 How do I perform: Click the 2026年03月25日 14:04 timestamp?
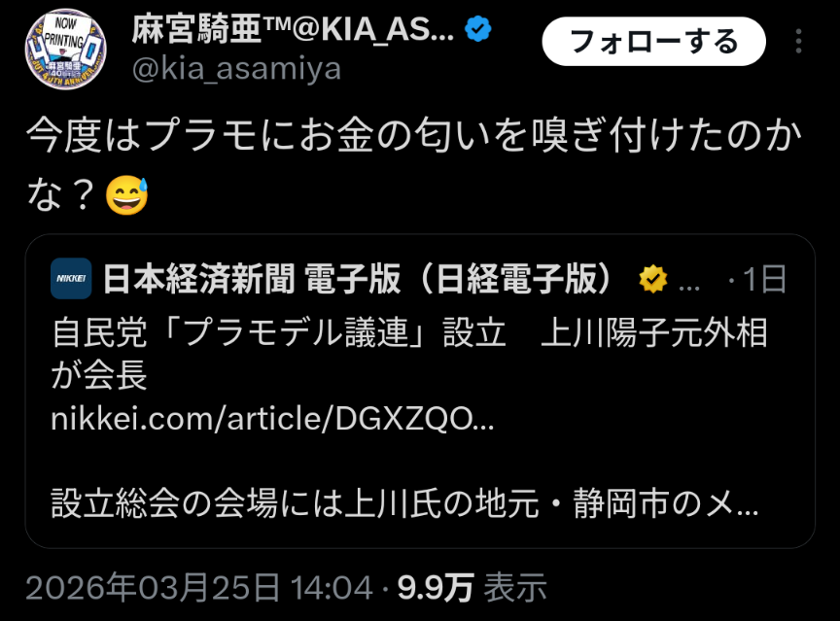tap(198, 587)
